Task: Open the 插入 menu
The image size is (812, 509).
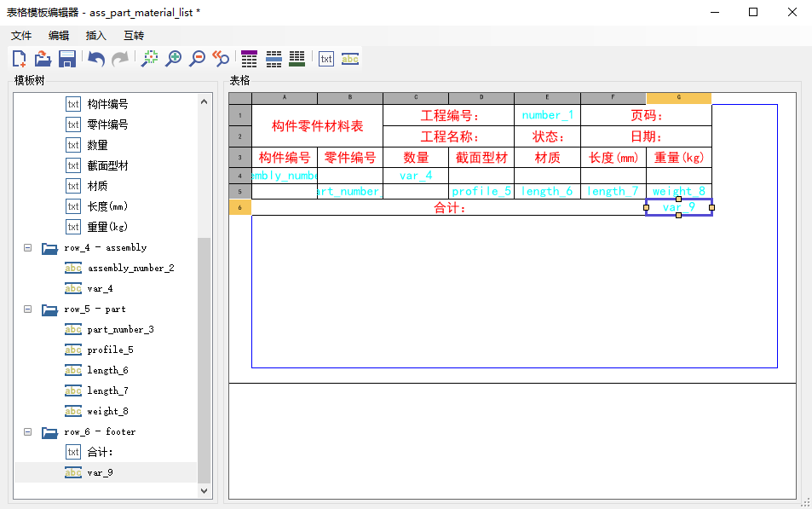Action: click(95, 35)
